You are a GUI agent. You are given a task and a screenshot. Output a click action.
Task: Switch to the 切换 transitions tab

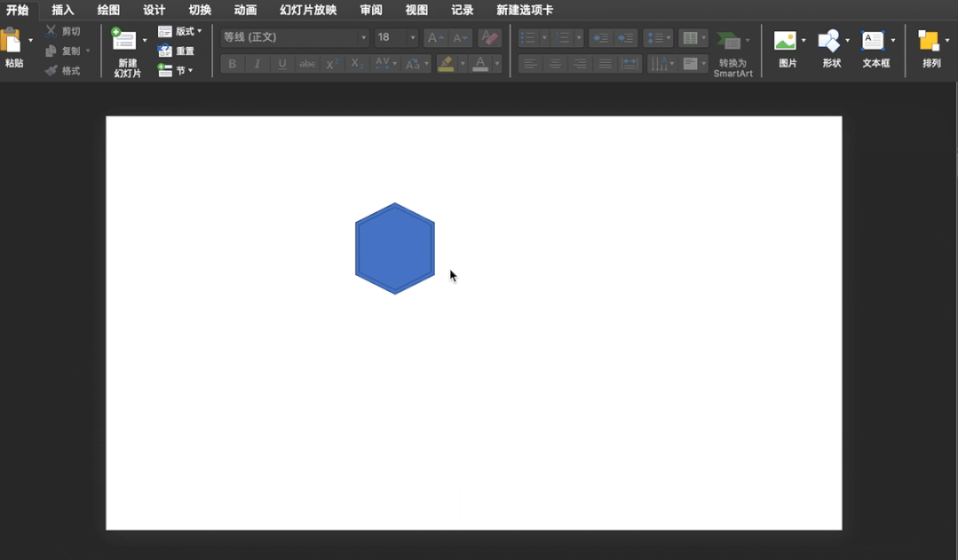[x=200, y=10]
